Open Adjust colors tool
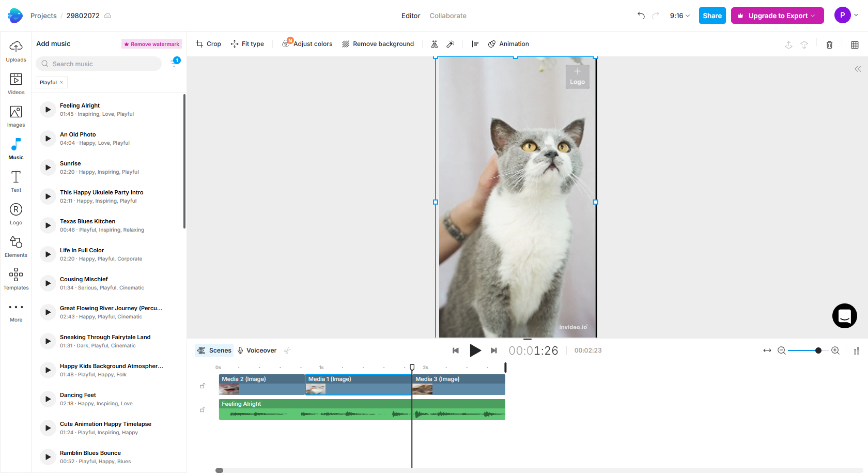Image resolution: width=868 pixels, height=473 pixels. point(307,44)
